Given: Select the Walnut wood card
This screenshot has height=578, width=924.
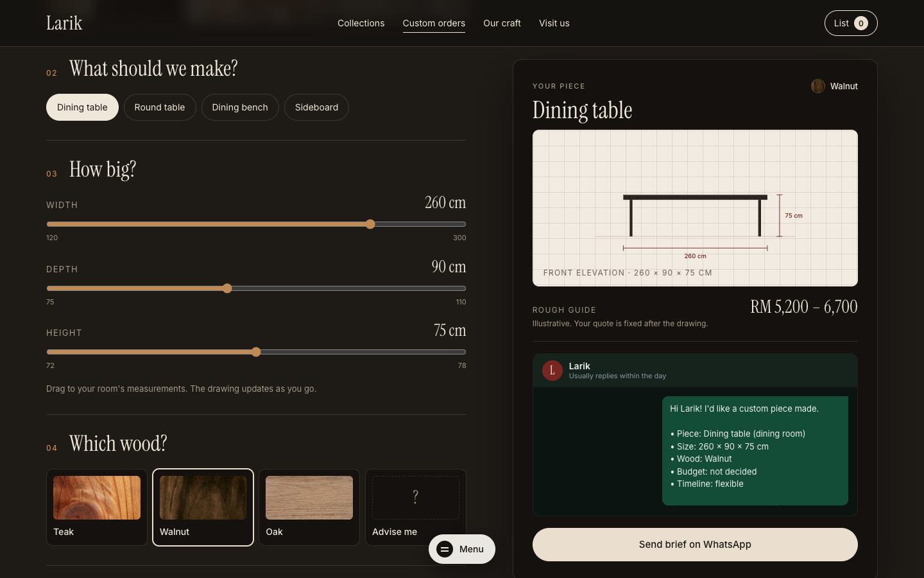Looking at the screenshot, I should 203,507.
